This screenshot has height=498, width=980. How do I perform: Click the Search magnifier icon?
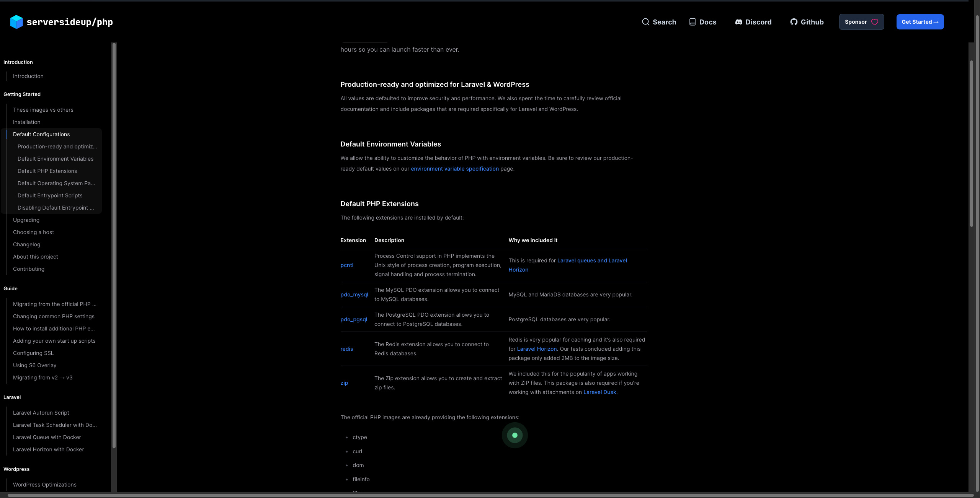pos(645,22)
